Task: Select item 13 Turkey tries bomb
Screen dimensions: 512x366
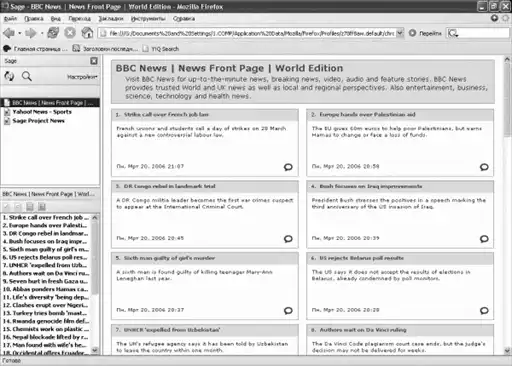Action: click(46, 313)
